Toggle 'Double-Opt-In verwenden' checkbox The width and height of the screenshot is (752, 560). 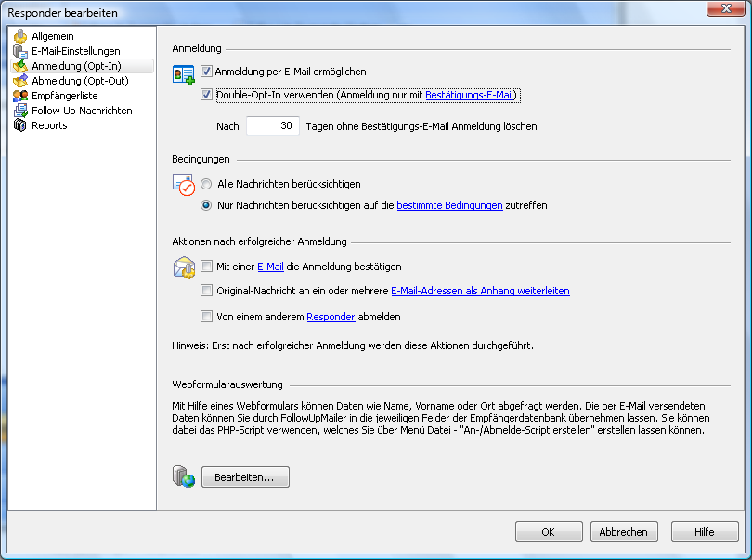click(206, 95)
